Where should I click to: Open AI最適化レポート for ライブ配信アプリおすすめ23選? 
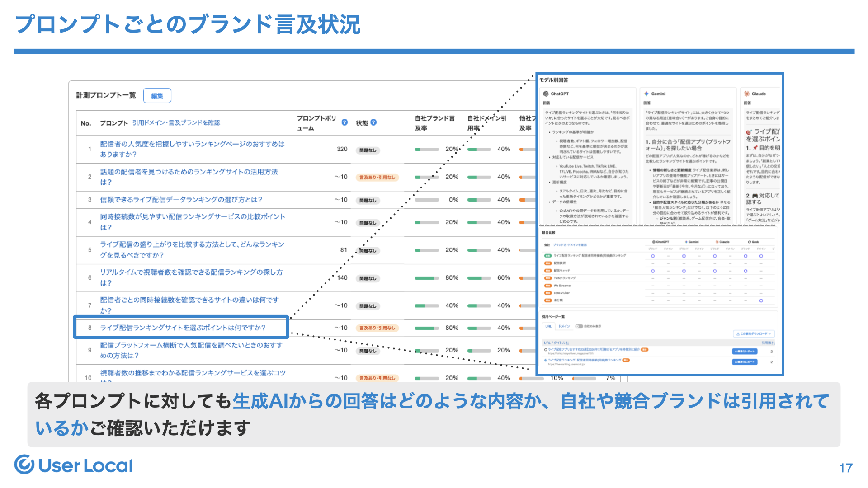click(744, 352)
